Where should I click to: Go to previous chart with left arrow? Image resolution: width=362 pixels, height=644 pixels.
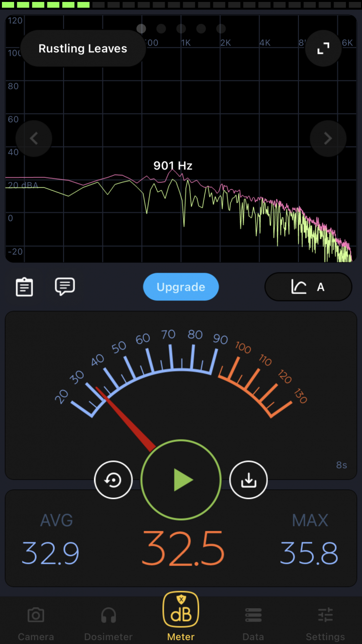[34, 138]
